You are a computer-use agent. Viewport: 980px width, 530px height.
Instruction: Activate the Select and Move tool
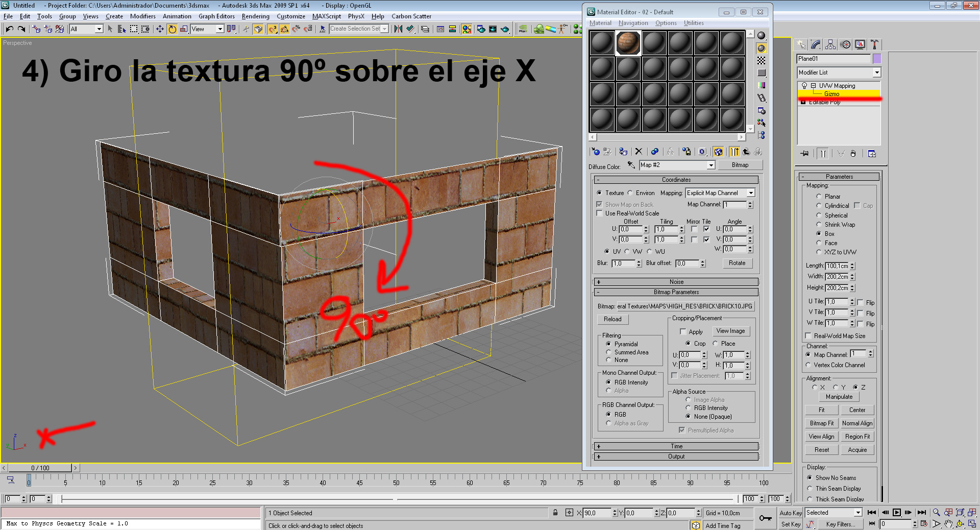tap(160, 29)
